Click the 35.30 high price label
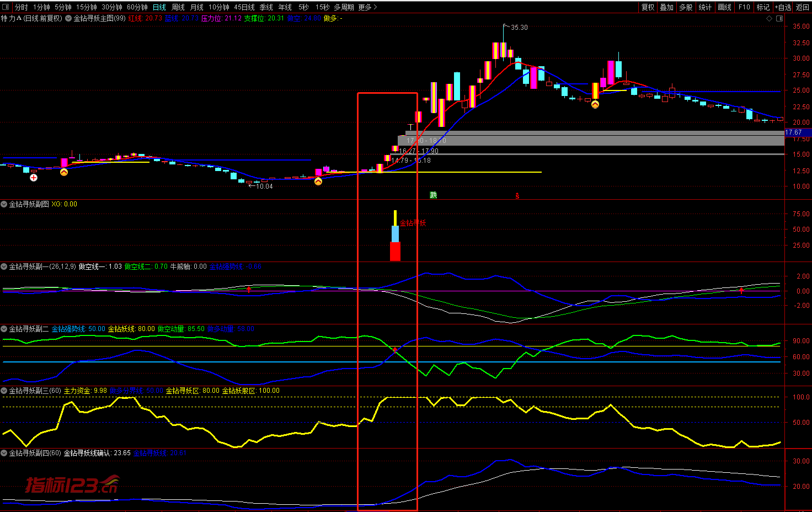This screenshot has width=812, height=512. [519, 28]
